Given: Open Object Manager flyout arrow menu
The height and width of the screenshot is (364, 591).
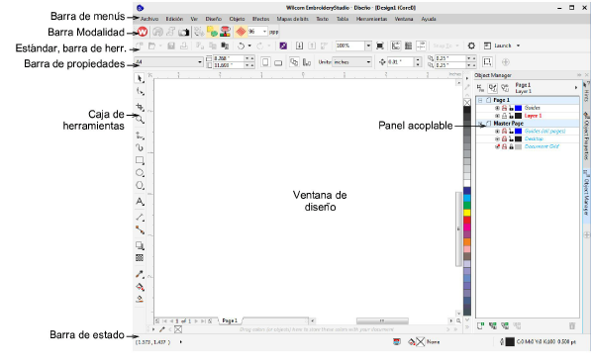Looking at the screenshot, I should [x=576, y=88].
